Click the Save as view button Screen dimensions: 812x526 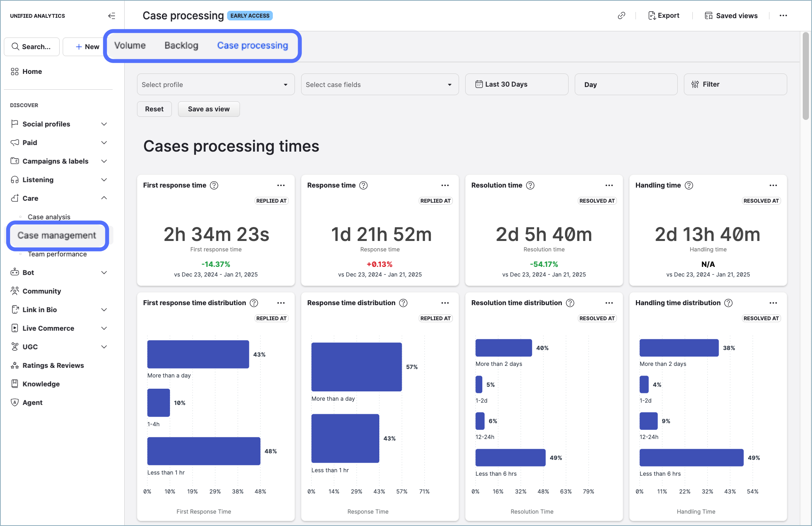point(209,109)
